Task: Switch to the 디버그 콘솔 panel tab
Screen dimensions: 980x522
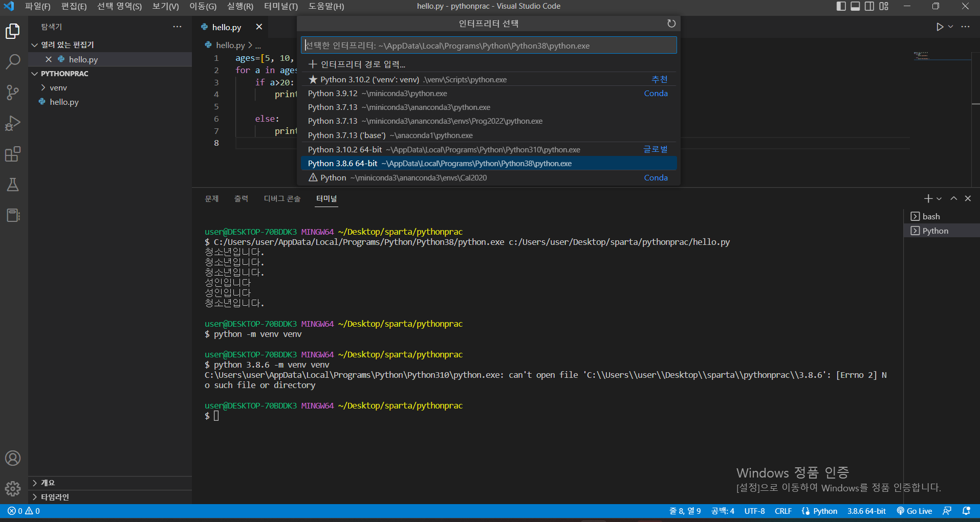Action: (282, 198)
